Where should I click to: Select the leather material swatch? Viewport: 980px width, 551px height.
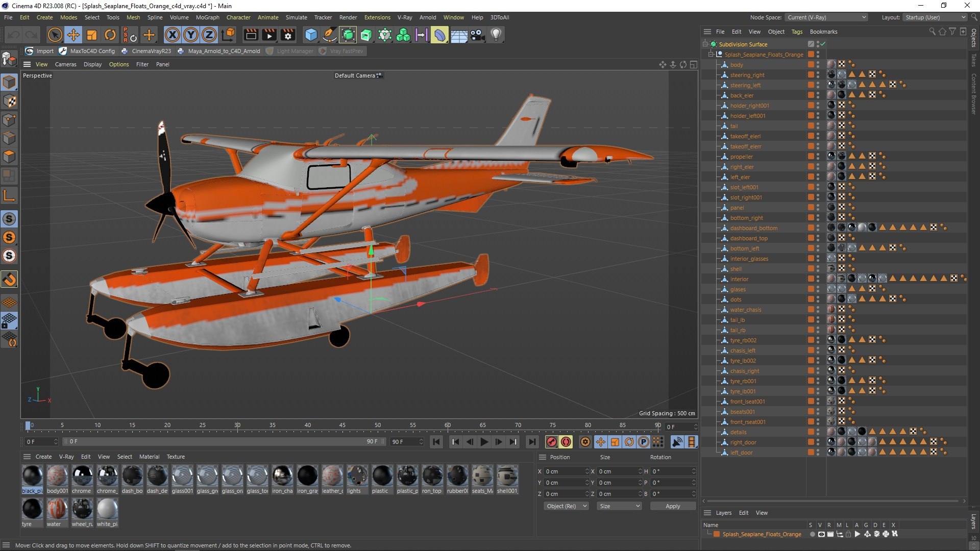332,480
